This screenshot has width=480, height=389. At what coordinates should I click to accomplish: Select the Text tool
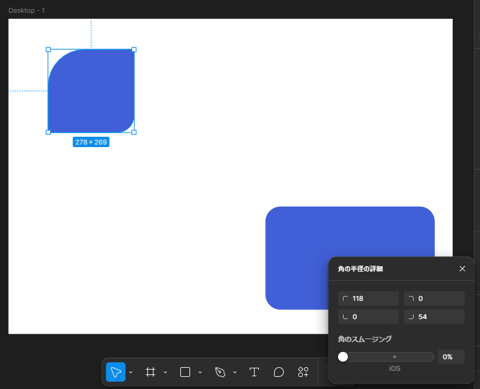click(254, 372)
